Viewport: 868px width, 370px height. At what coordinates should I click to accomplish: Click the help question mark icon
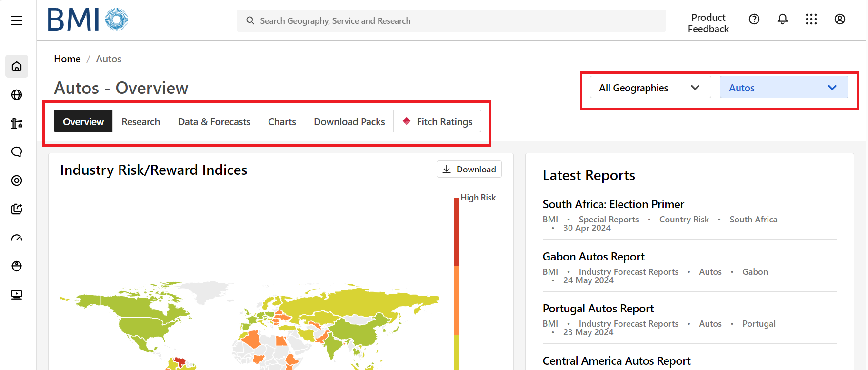(754, 19)
